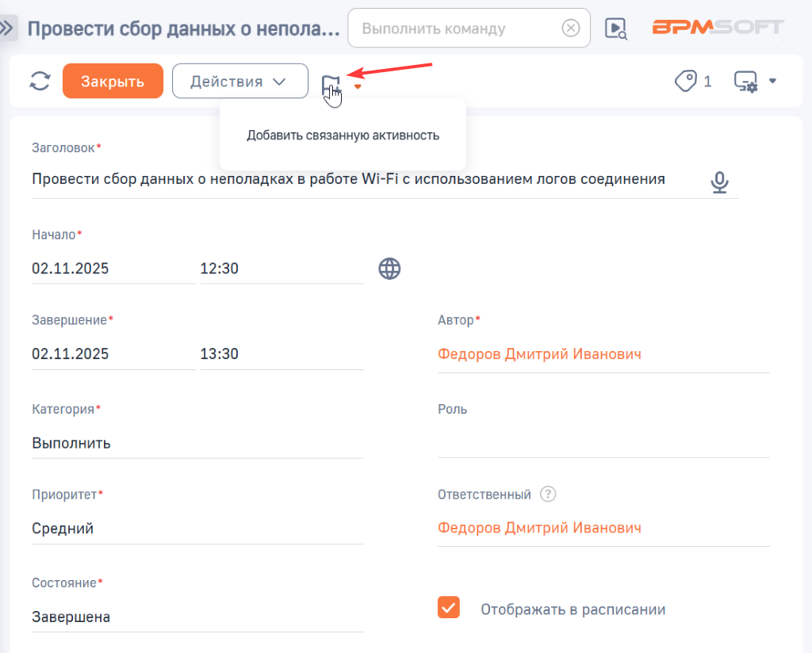The height and width of the screenshot is (653, 812).
Task: Open the process run search icon
Action: pyautogui.click(x=615, y=29)
